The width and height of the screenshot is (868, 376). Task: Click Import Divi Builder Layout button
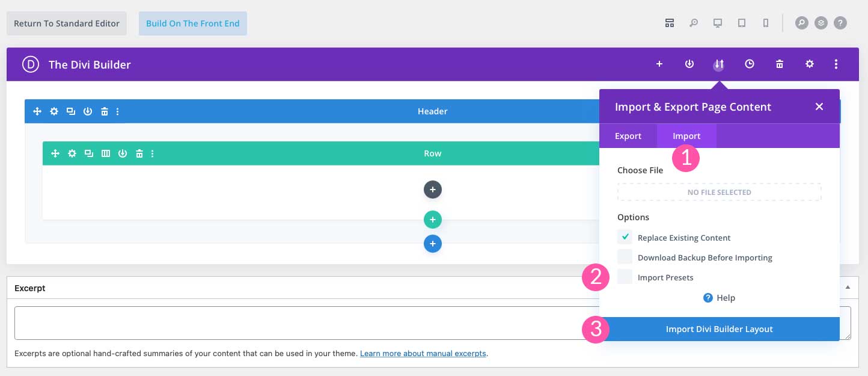[719, 328]
